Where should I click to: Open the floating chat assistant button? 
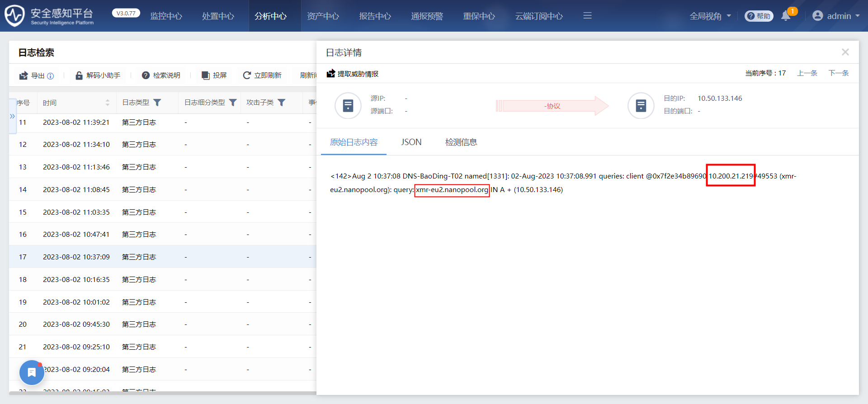pos(32,372)
